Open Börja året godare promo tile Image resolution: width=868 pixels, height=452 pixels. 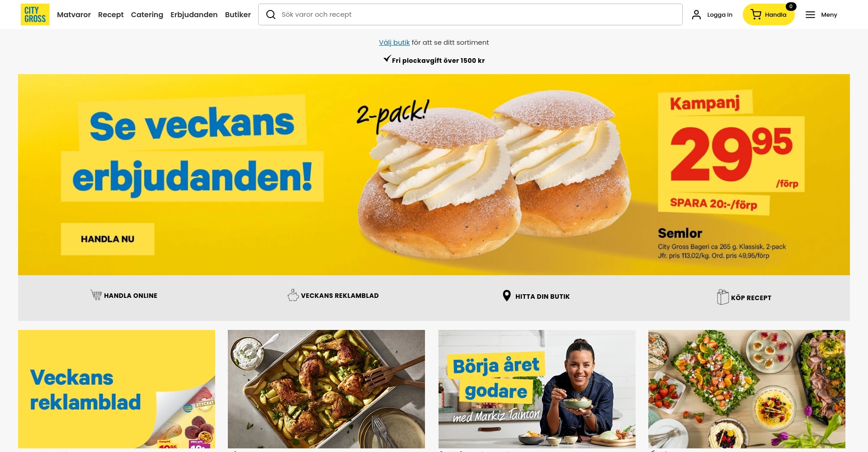[x=537, y=389]
